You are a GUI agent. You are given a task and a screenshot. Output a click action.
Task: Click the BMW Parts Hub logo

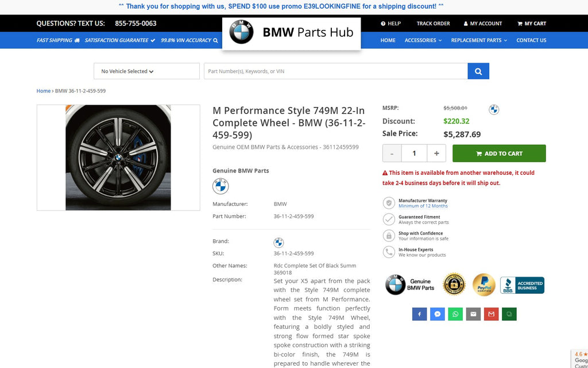pyautogui.click(x=291, y=33)
